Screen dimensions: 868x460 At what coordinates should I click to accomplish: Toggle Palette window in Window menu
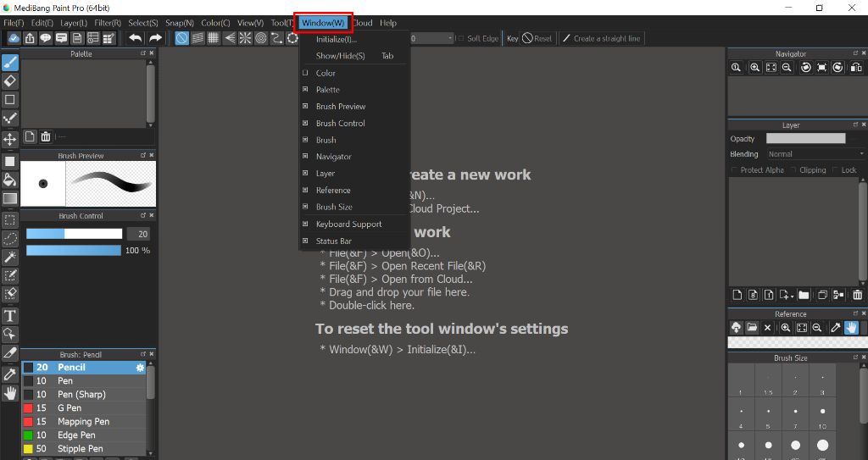click(328, 90)
